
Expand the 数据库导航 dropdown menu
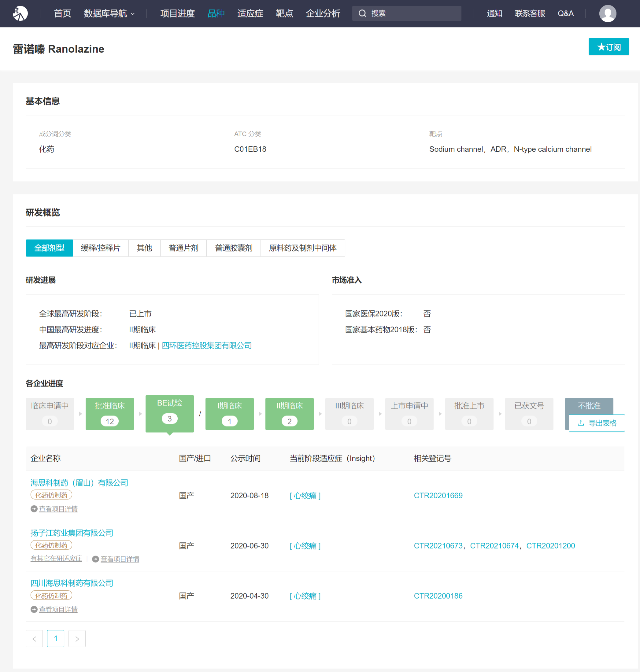coord(109,13)
